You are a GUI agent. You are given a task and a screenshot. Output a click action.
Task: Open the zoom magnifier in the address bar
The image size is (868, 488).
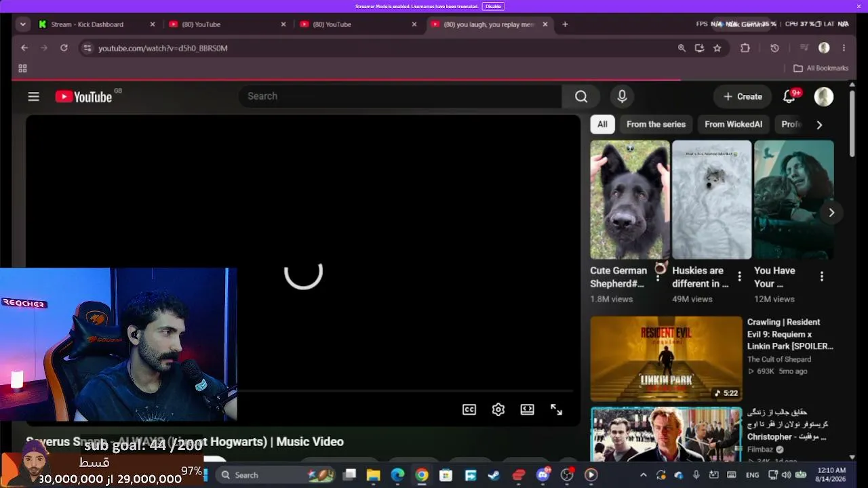[682, 48]
